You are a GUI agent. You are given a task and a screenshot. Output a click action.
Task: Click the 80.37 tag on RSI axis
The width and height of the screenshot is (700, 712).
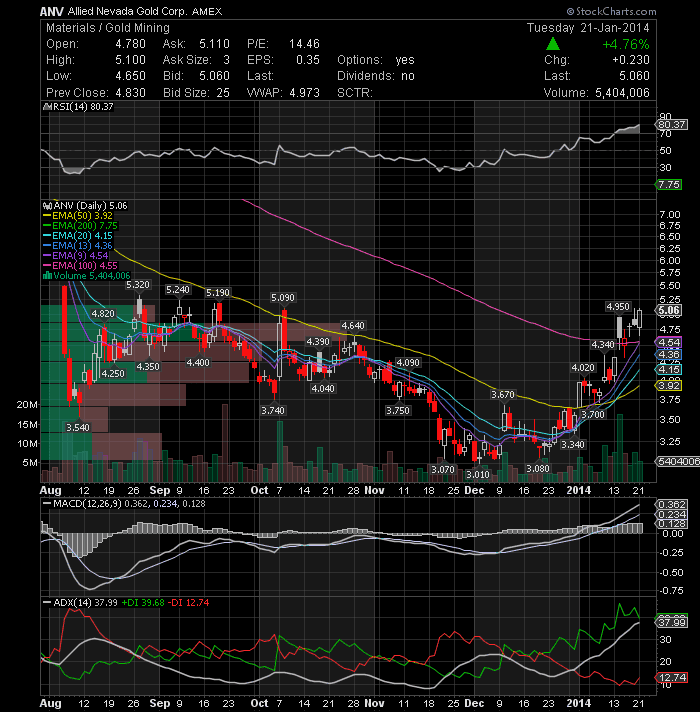coord(672,124)
